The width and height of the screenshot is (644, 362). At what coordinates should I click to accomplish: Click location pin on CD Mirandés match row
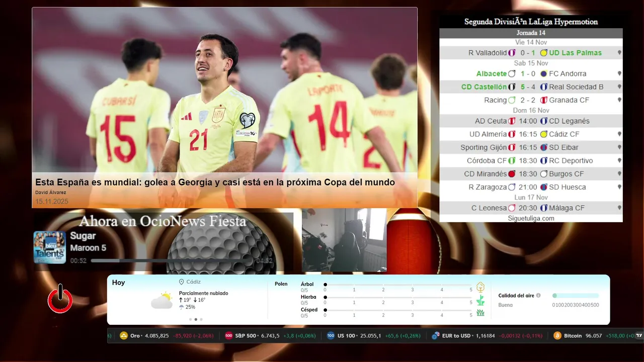pyautogui.click(x=619, y=174)
